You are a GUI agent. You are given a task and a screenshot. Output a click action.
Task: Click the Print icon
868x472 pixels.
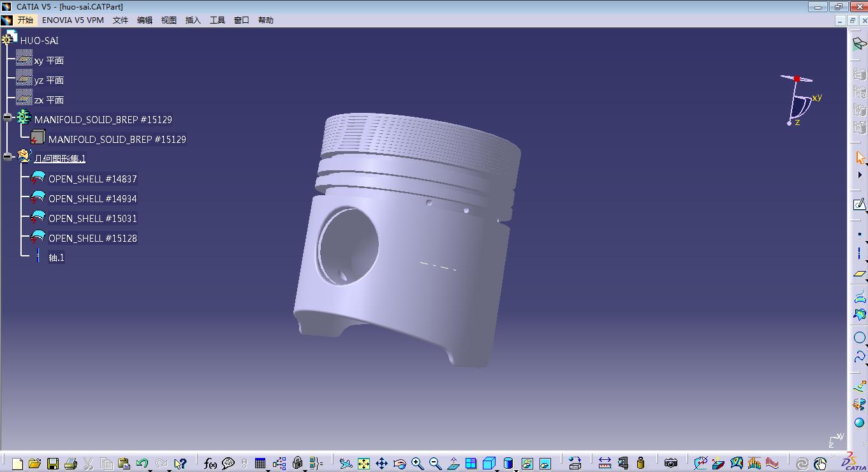click(x=71, y=464)
